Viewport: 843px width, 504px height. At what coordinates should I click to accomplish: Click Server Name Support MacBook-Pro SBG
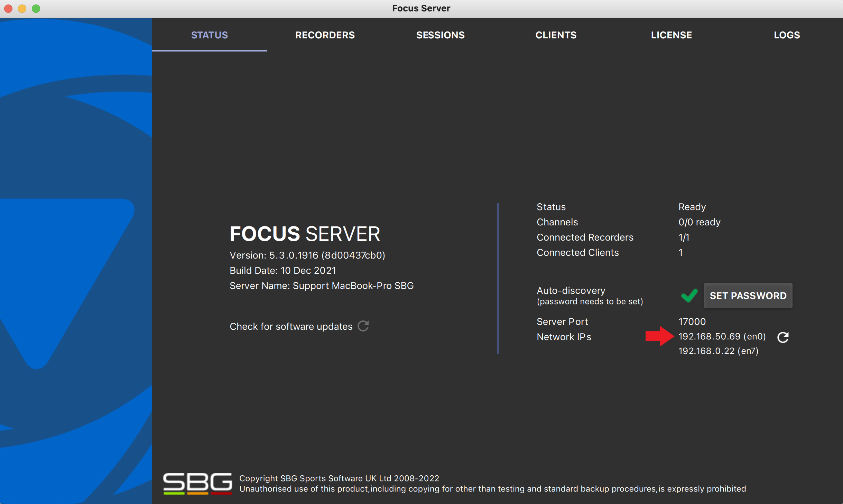click(x=321, y=286)
